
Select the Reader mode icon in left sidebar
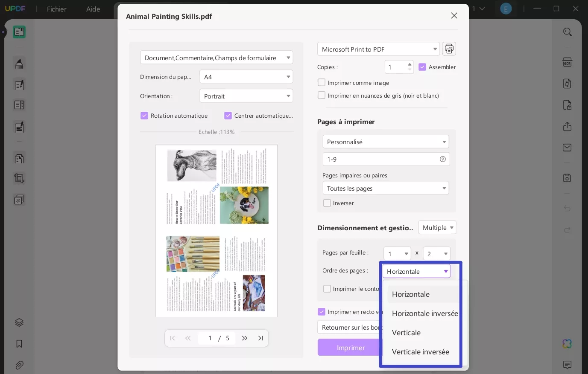pos(19,32)
